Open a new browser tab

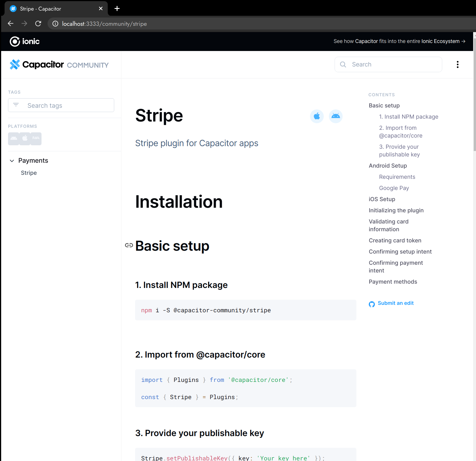117,9
